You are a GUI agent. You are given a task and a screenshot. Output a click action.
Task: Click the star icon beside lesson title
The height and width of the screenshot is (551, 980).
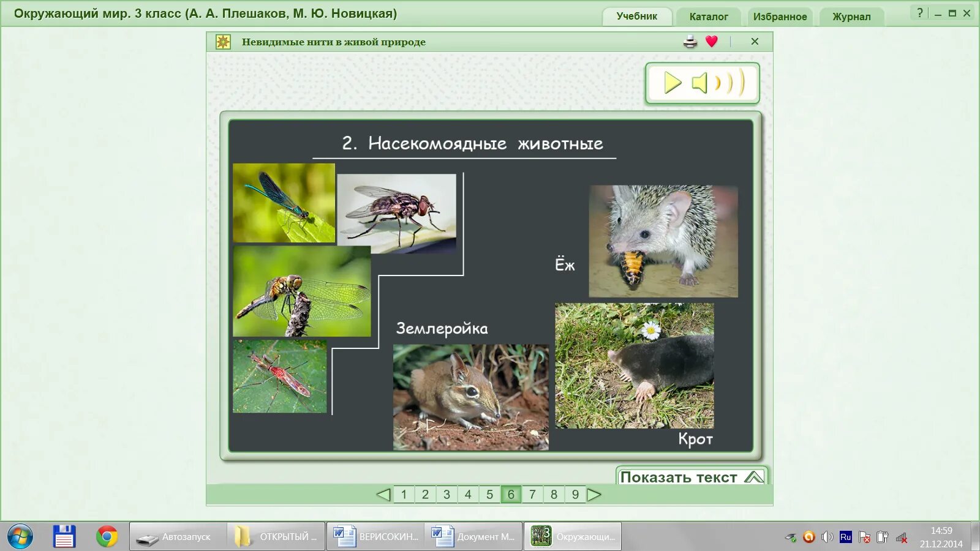pyautogui.click(x=223, y=42)
